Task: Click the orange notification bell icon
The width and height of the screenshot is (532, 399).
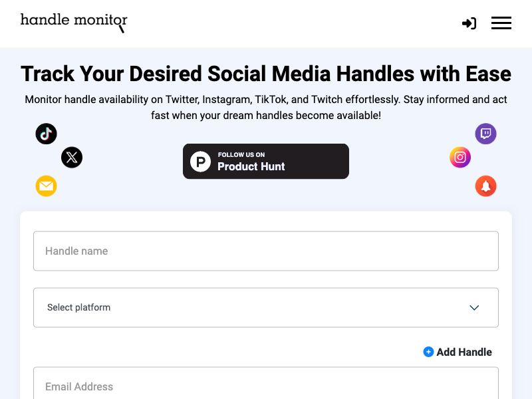Action: click(x=485, y=186)
